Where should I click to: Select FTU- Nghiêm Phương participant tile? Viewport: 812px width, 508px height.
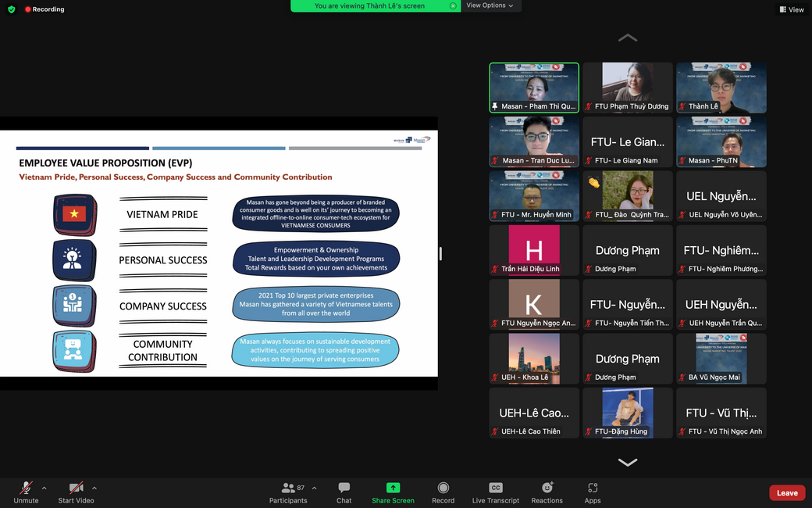[721, 250]
